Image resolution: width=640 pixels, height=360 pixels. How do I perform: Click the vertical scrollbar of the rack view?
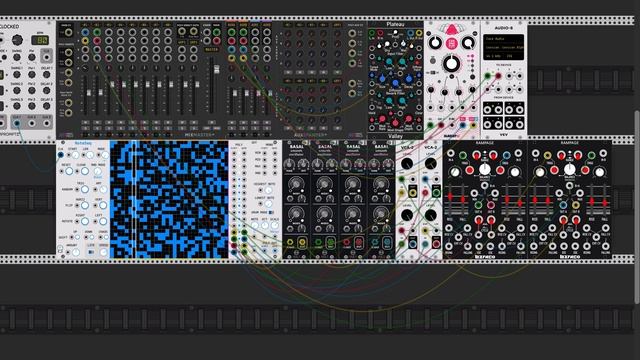(637, 206)
